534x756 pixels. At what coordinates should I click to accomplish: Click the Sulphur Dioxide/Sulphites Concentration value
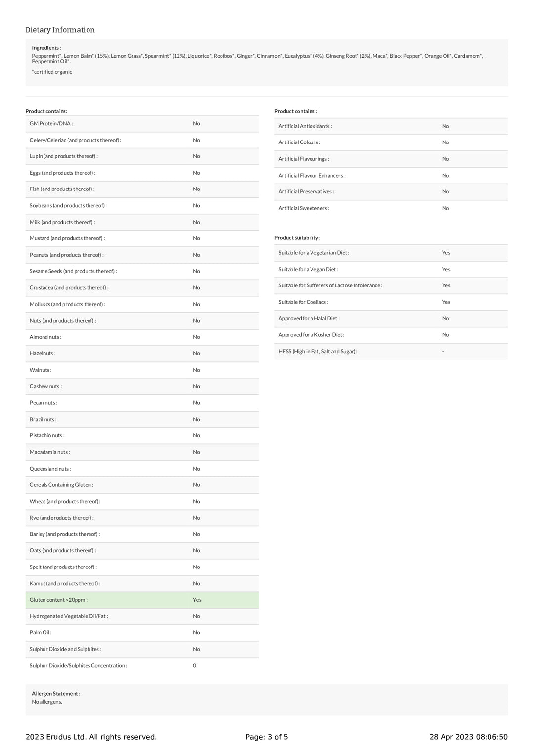tap(194, 665)
